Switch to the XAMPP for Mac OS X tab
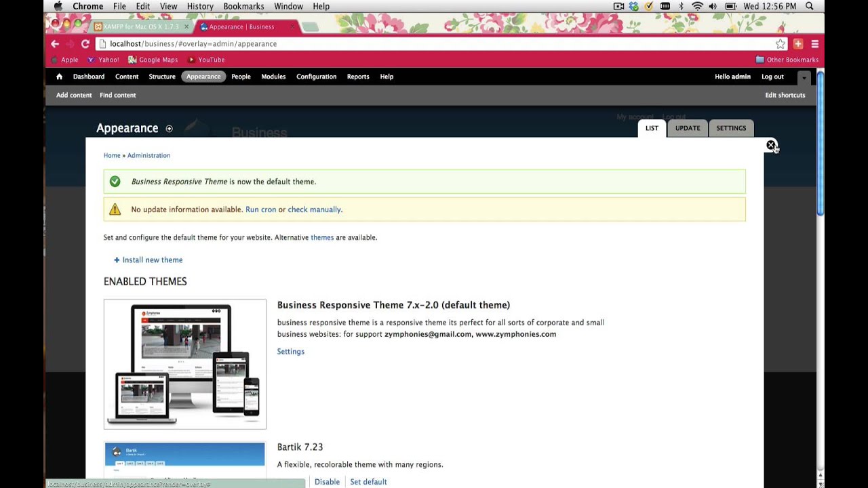The width and height of the screenshot is (868, 488). 142,26
